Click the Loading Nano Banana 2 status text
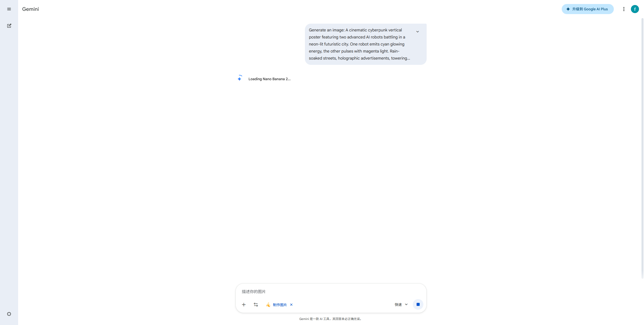This screenshot has width=644, height=325. tap(269, 79)
